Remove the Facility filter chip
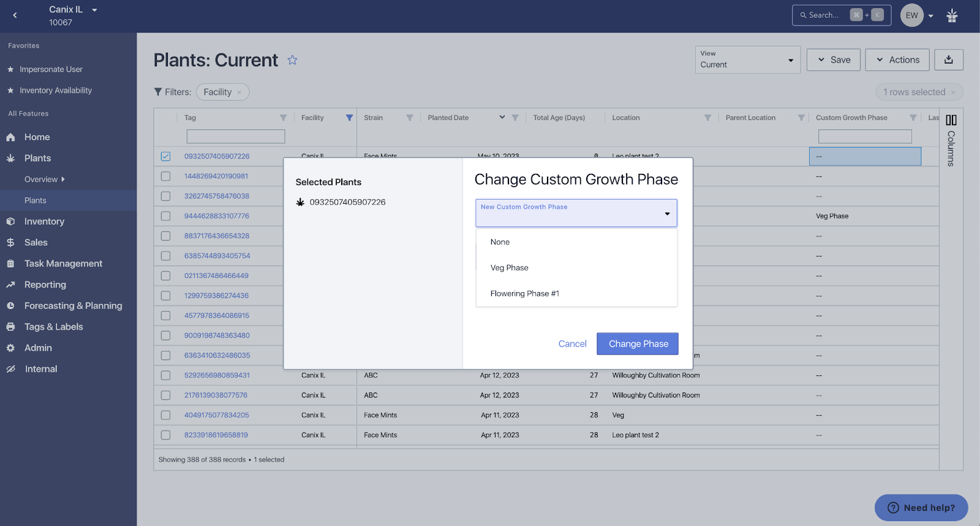980x526 pixels. click(239, 92)
